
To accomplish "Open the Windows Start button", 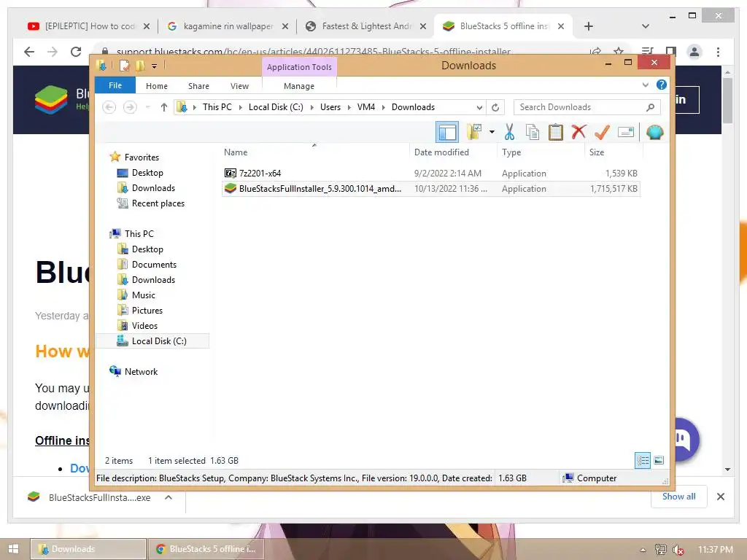I will tap(13, 549).
